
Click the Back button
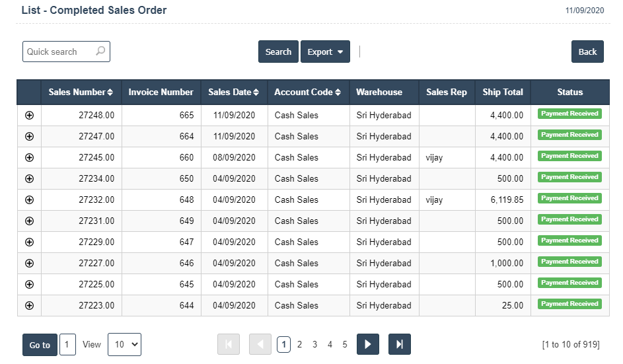coord(587,52)
